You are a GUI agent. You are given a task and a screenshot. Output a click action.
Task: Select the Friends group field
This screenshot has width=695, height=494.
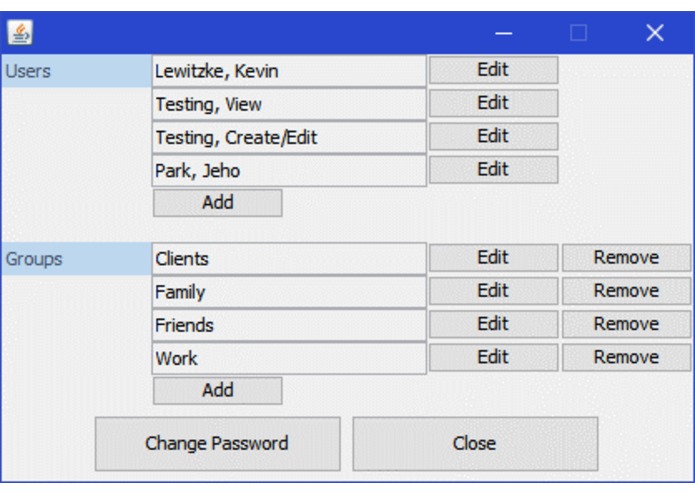[x=289, y=325]
